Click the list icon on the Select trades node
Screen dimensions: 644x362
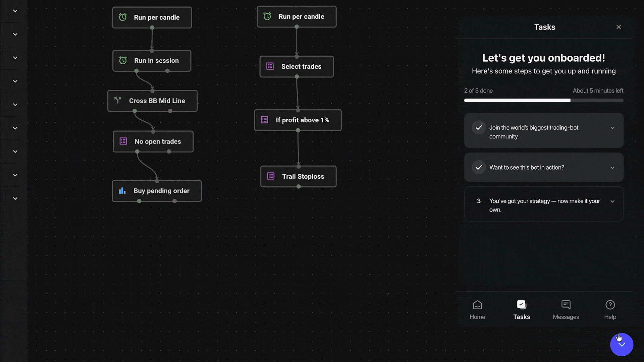pyautogui.click(x=270, y=66)
